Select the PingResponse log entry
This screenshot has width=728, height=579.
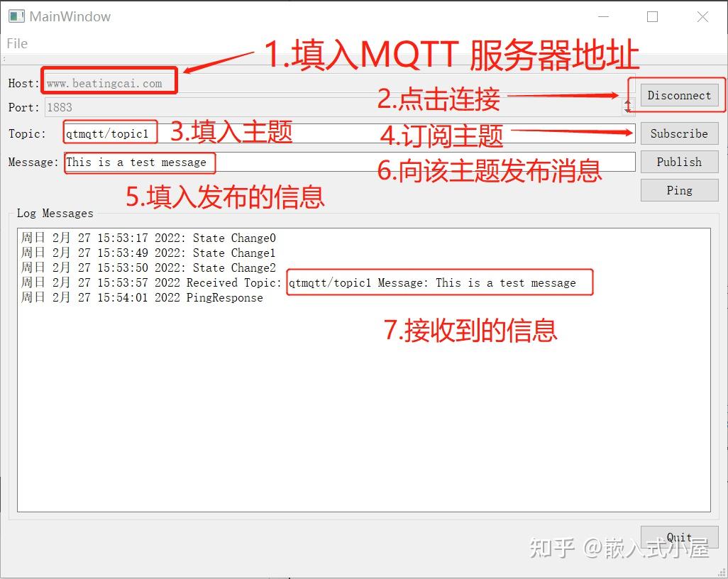click(x=142, y=297)
